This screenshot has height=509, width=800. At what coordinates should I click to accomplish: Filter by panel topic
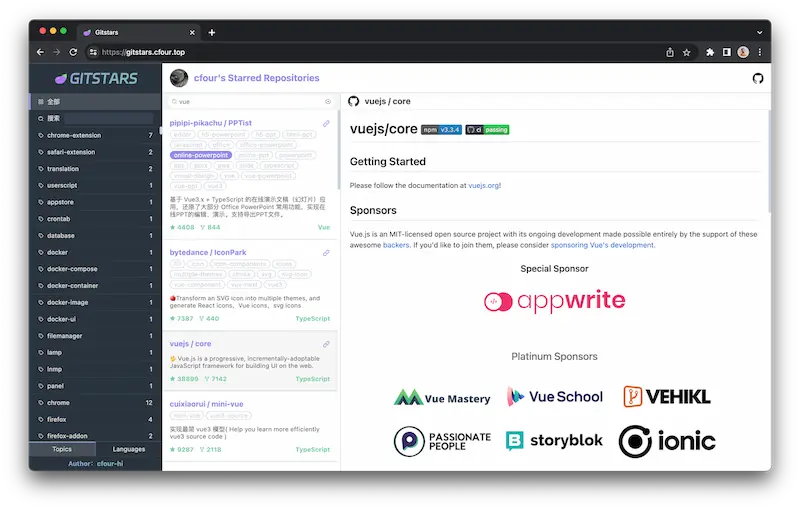click(x=95, y=386)
